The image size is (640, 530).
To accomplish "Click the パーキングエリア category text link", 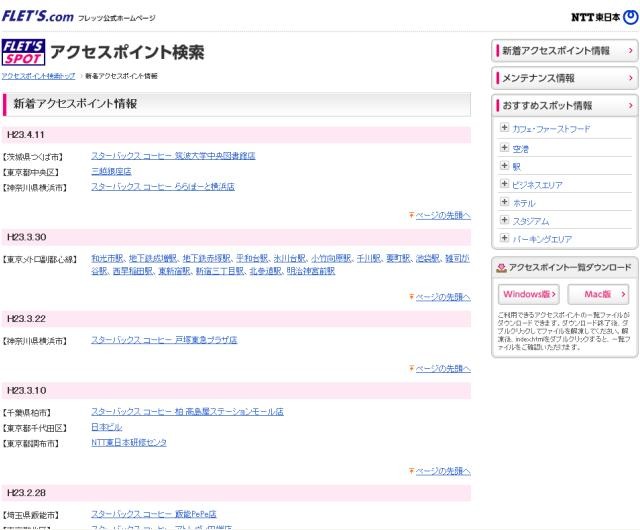I will click(542, 239).
